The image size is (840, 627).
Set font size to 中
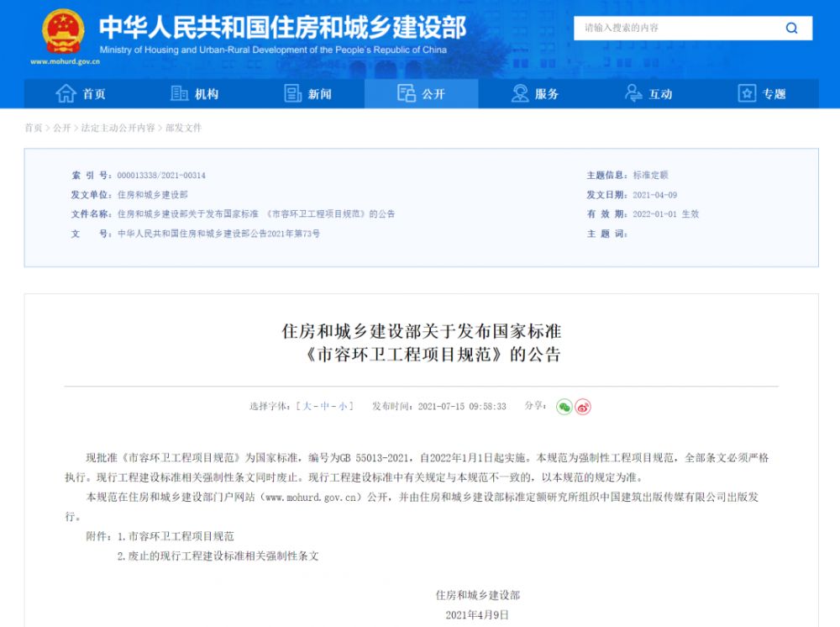point(325,406)
